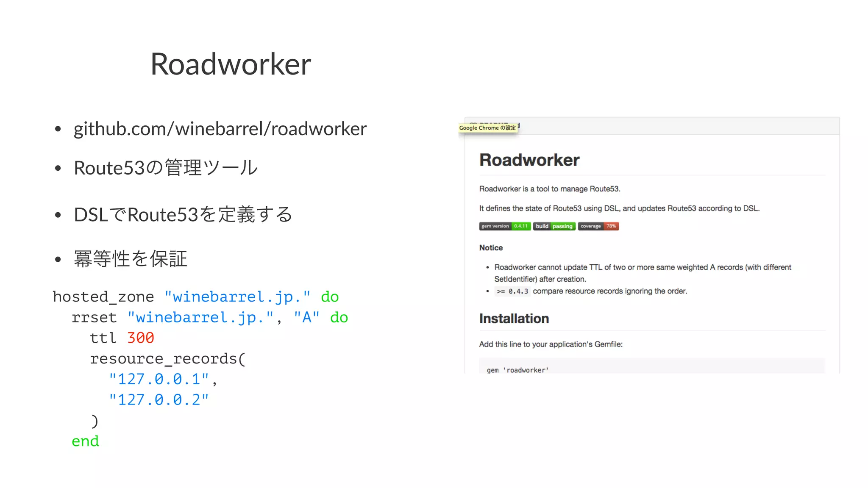The image size is (868, 488).
Task: Click the 冪等性を保証 bullet
Action: [x=131, y=259]
